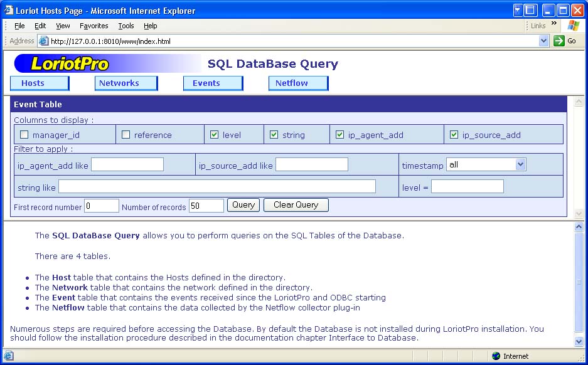Click the Number of records field
Screen dimensions: 588x365
tap(206, 206)
